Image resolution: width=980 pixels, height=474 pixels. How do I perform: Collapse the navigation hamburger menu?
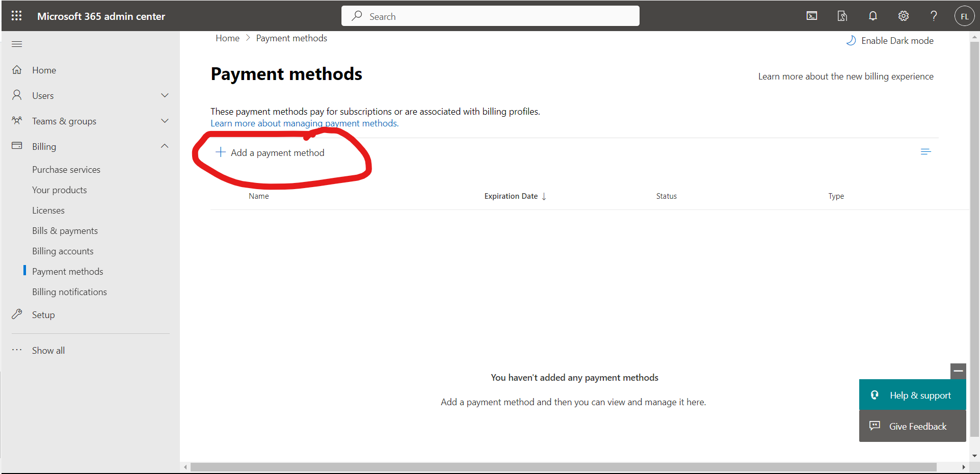point(17,44)
